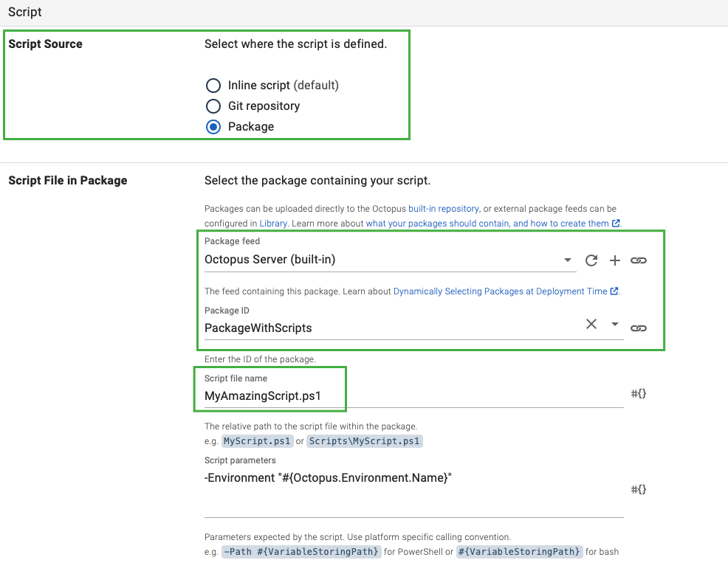Expand the Package ID dropdown arrow
728x574 pixels.
614,325
